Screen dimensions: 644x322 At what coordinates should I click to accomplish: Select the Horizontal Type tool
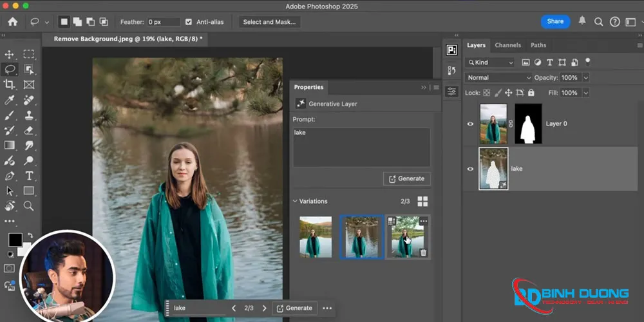point(29,176)
